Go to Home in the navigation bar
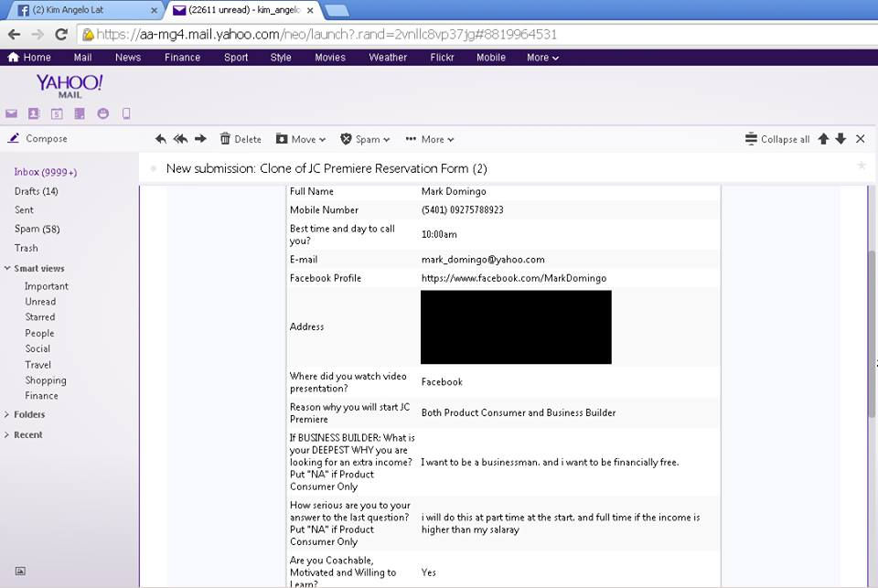Viewport: 878px width, 588px height. [29, 58]
